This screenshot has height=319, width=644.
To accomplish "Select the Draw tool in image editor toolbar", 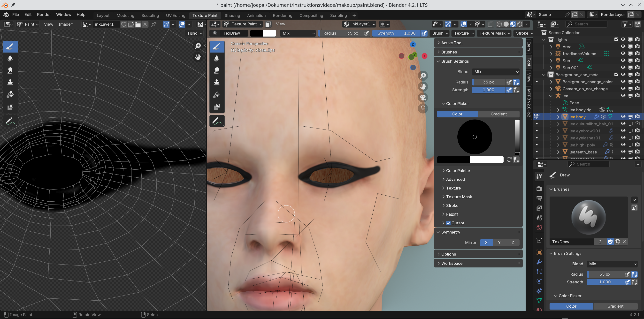I will [10, 47].
